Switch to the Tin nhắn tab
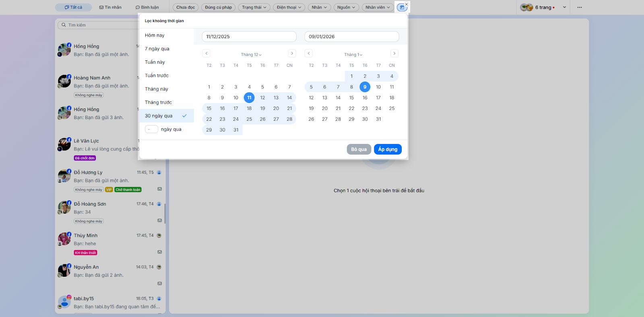This screenshot has height=317, width=644. 110,7
